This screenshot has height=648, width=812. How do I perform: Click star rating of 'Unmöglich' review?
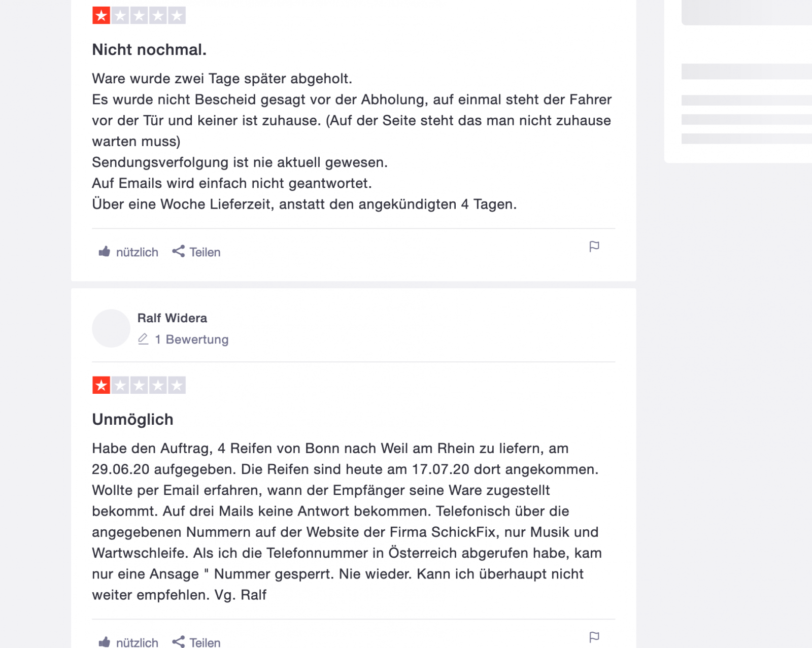click(x=139, y=385)
